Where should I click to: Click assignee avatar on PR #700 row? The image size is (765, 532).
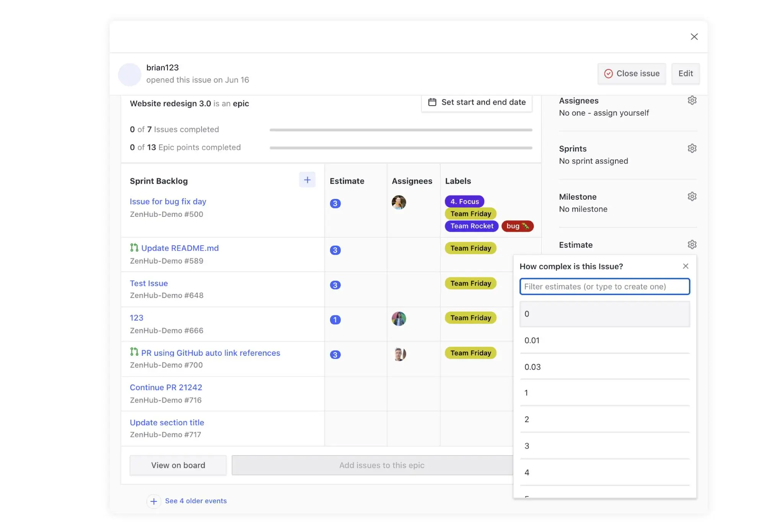click(399, 354)
